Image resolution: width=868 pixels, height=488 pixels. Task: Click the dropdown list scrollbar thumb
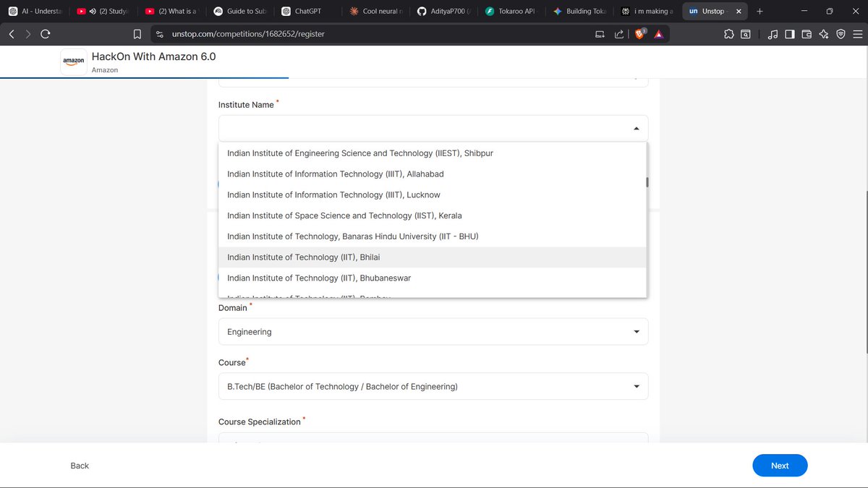pos(647,182)
